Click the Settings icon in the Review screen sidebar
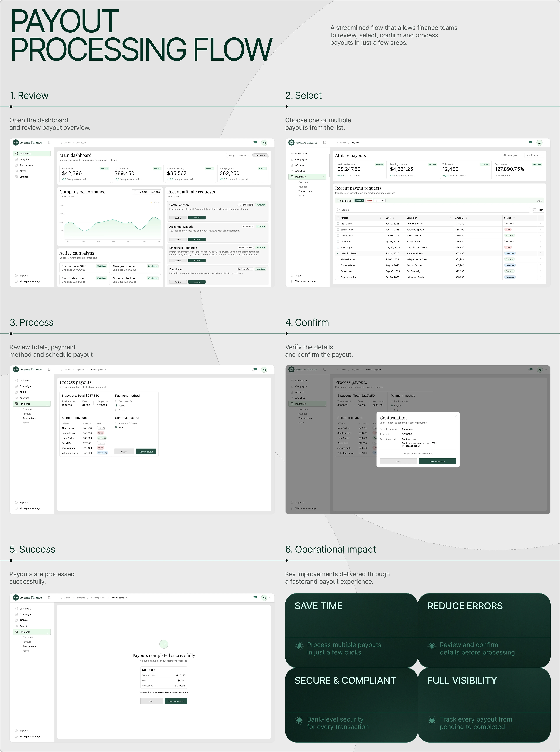Image resolution: width=560 pixels, height=752 pixels. (16, 177)
